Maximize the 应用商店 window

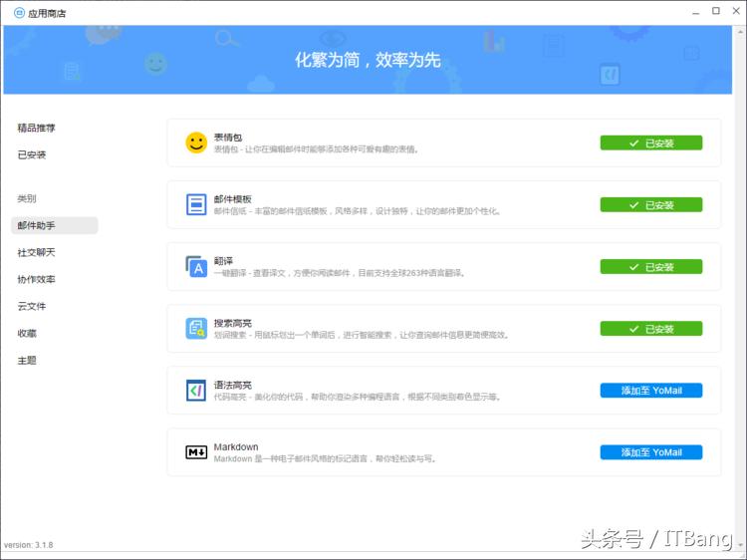715,11
